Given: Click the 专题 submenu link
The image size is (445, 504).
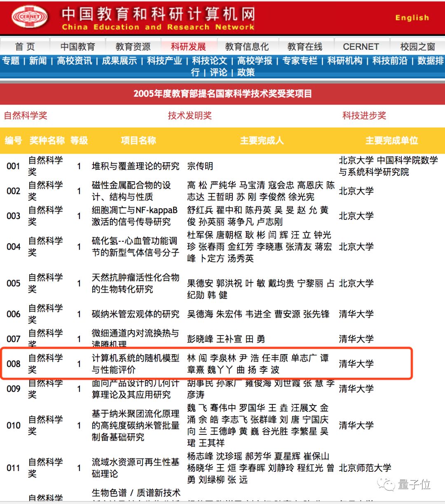Looking at the screenshot, I should (11, 61).
